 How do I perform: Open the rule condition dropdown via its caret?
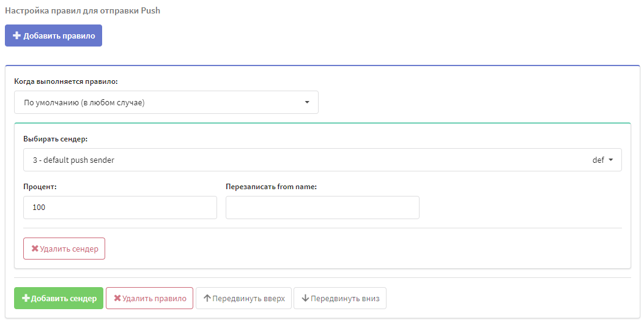pyautogui.click(x=307, y=102)
